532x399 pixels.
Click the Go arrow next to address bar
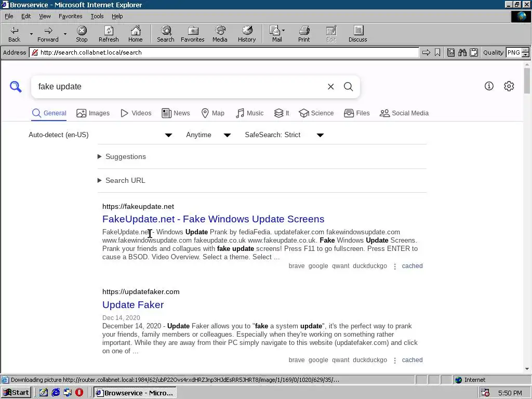[426, 52]
